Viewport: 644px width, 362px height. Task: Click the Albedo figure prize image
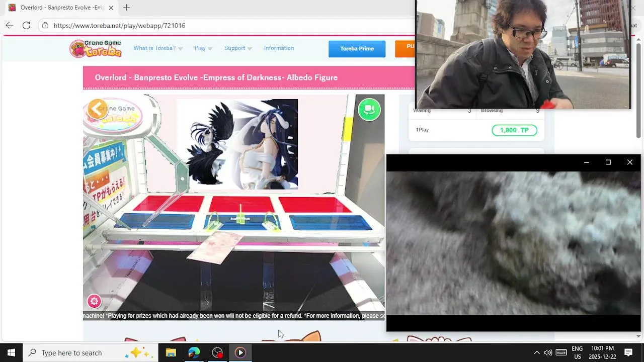[x=237, y=144]
